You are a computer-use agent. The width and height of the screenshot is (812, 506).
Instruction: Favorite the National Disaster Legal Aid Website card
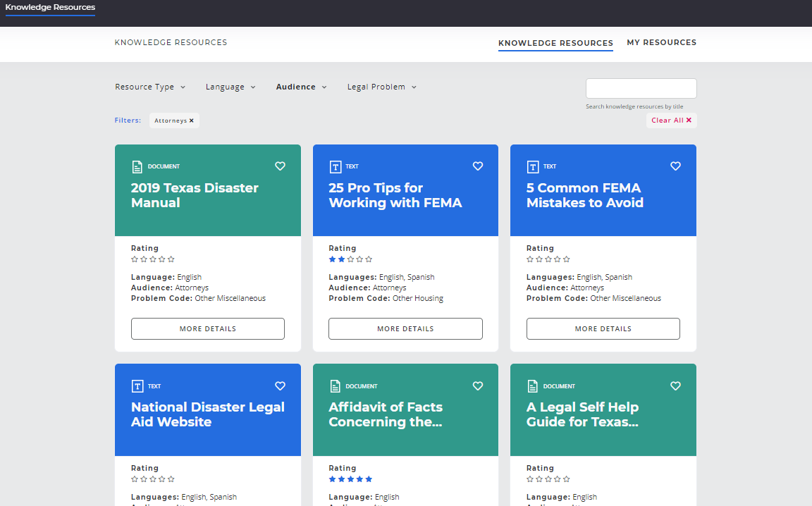[280, 386]
